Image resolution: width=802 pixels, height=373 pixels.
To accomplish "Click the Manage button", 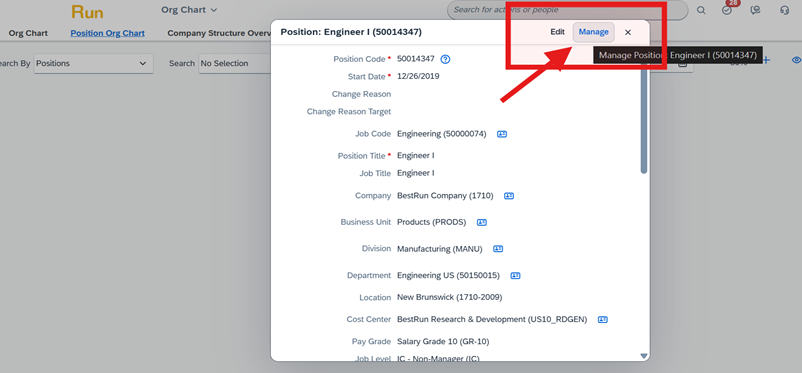I will 594,32.
